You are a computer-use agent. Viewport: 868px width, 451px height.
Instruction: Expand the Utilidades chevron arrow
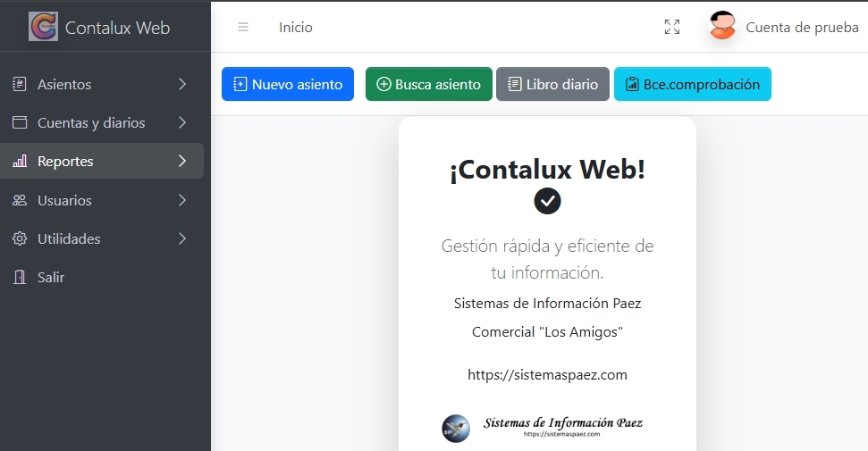pyautogui.click(x=182, y=239)
